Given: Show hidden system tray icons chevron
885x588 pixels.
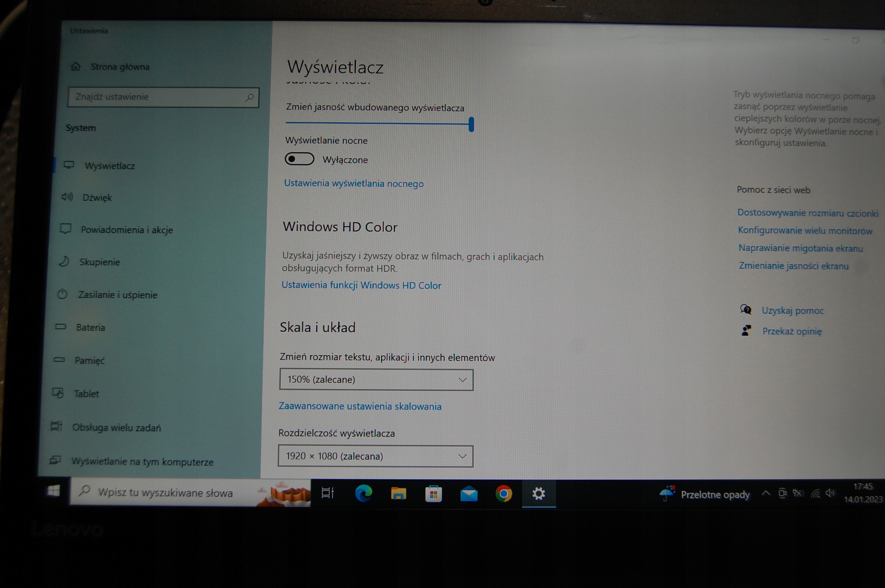Looking at the screenshot, I should tap(766, 493).
